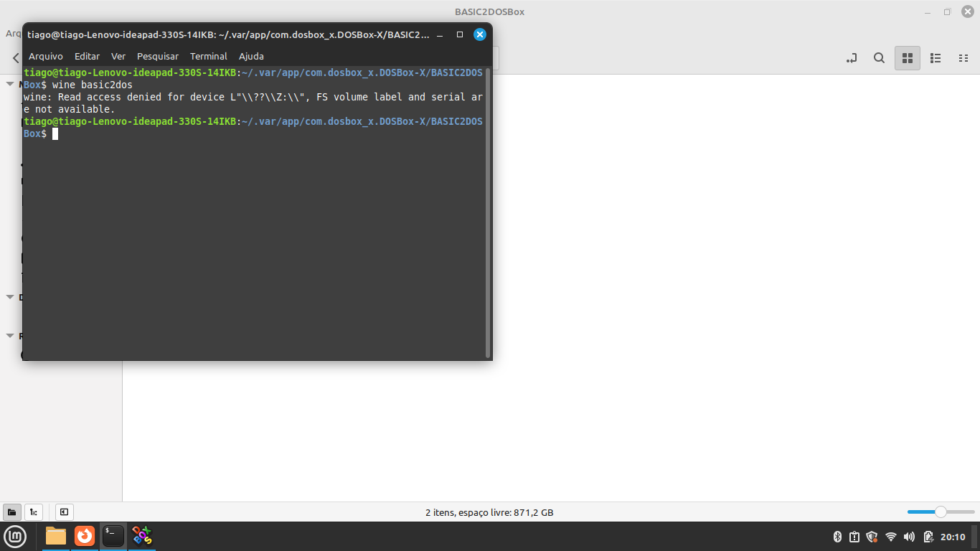
Task: Switch file manager to icon grid view
Action: point(907,58)
